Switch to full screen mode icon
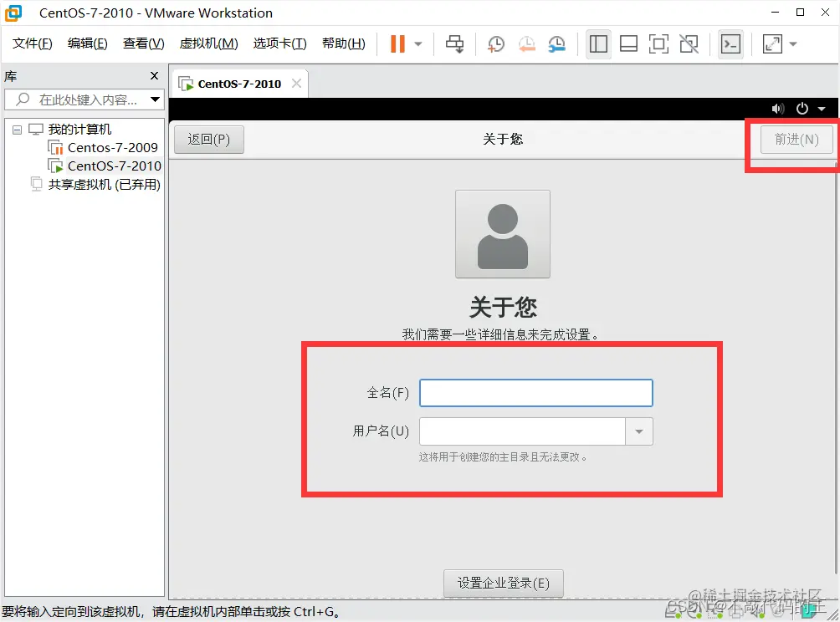Image resolution: width=840 pixels, height=622 pixels. click(658, 44)
